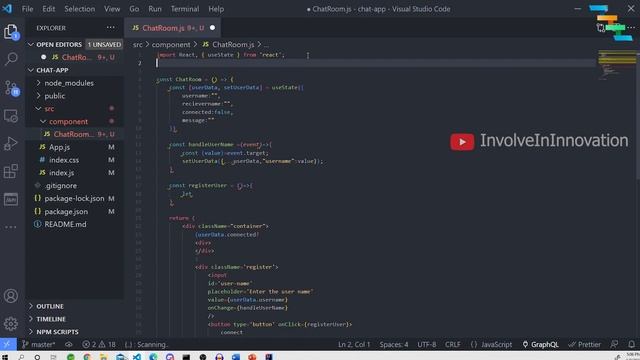640x360 pixels.
Task: Open package.json in the explorer
Action: point(66,211)
